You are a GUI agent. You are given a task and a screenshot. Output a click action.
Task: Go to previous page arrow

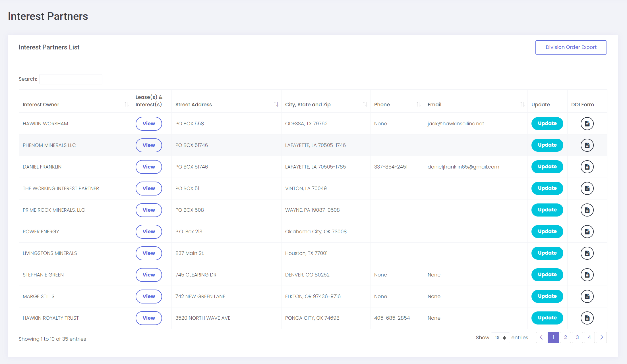(x=541, y=338)
